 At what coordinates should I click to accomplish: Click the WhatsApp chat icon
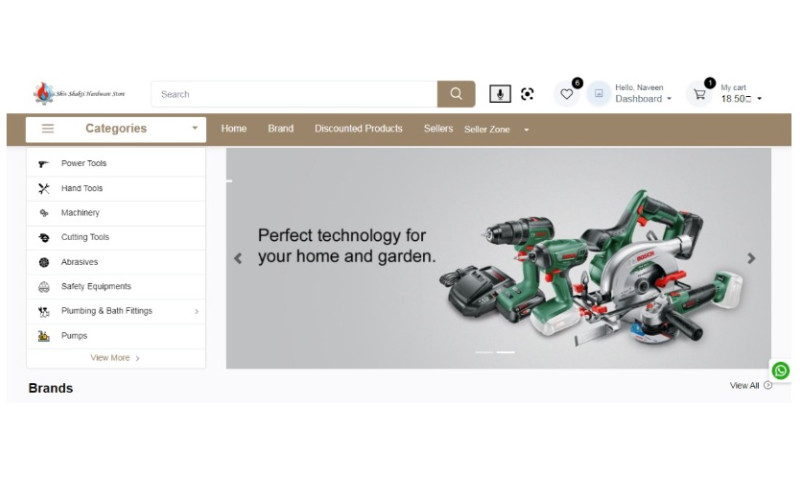click(x=781, y=370)
